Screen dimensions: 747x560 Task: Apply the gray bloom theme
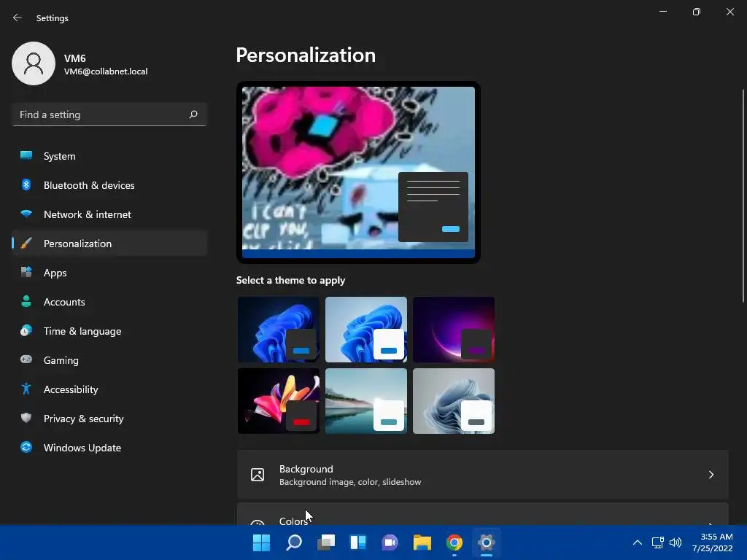[x=454, y=401]
